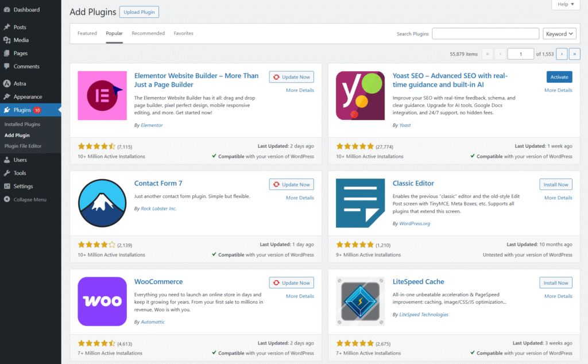Activate the Yoast SEO plugin
The height and width of the screenshot is (364, 588).
pyautogui.click(x=559, y=77)
